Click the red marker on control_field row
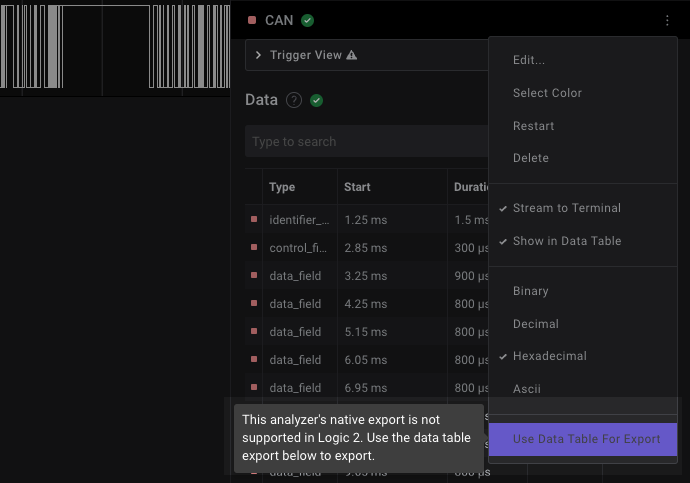The image size is (690, 483). (x=254, y=247)
